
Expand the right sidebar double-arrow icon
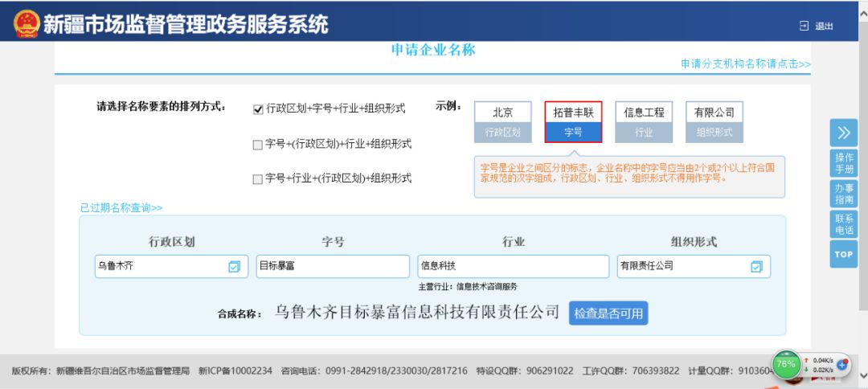point(843,133)
